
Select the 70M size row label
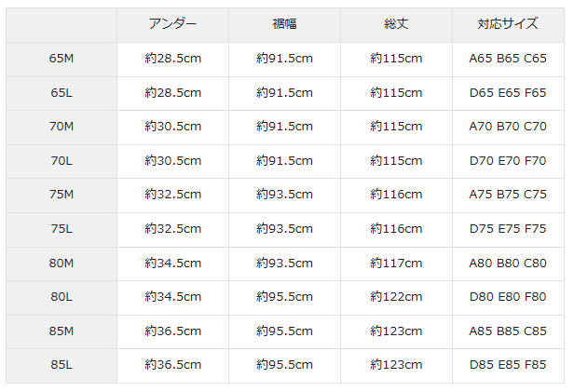coord(61,127)
